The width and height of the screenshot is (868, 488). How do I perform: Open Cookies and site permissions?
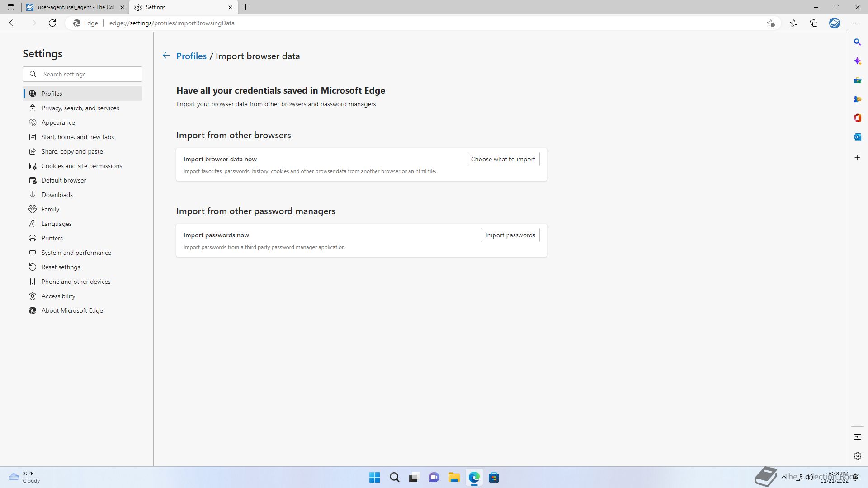(x=82, y=166)
